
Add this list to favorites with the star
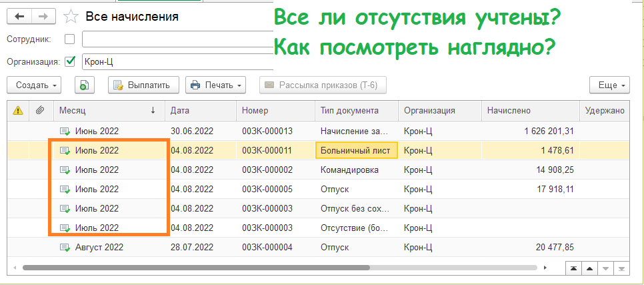click(x=71, y=17)
